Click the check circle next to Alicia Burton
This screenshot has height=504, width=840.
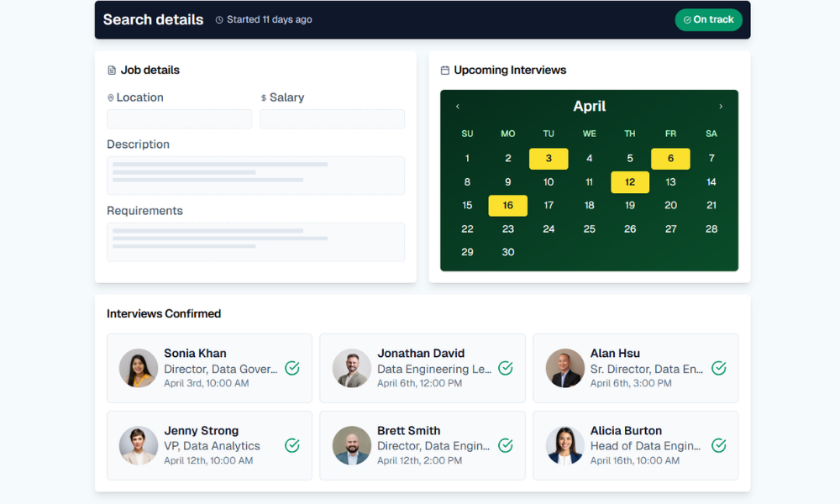(719, 445)
